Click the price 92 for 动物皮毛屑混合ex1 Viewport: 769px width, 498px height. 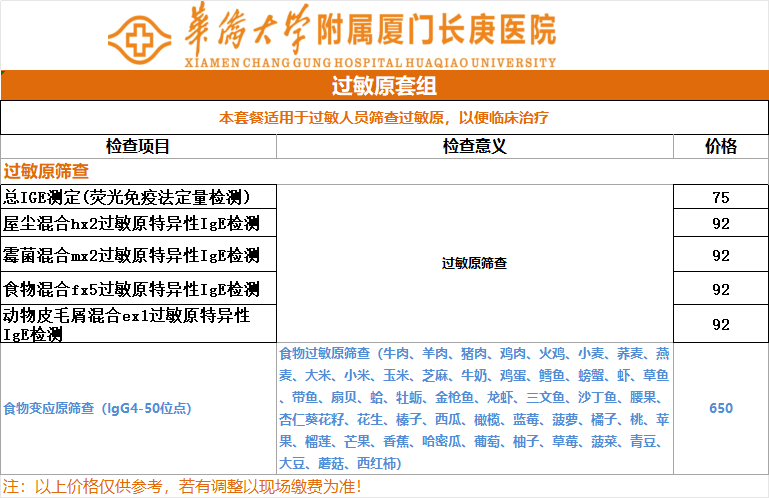(x=720, y=324)
